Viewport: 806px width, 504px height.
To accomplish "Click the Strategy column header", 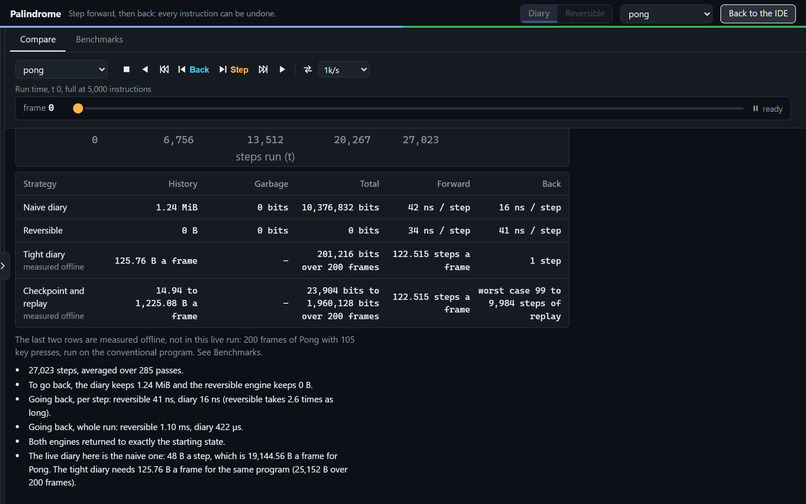I will 40,184.
